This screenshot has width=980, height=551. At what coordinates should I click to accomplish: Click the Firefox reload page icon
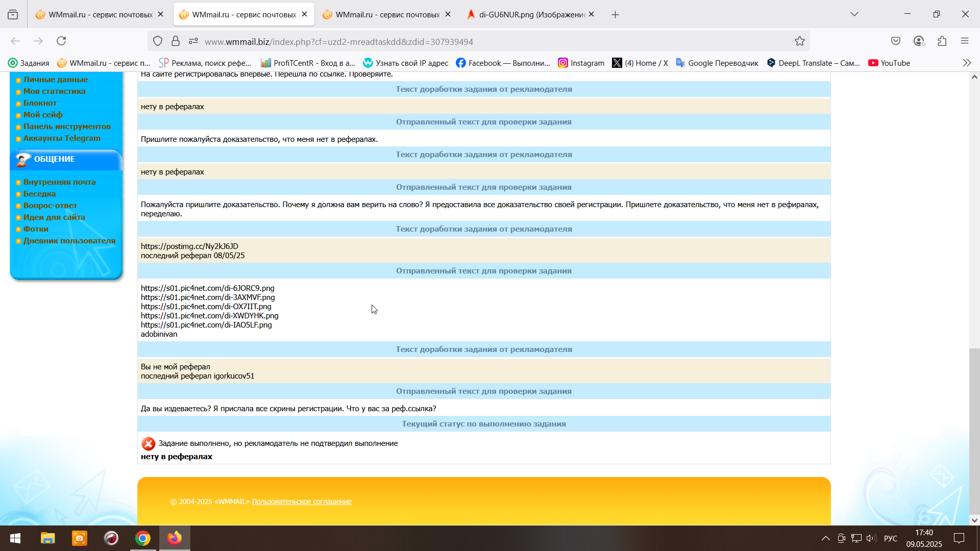coord(61,41)
